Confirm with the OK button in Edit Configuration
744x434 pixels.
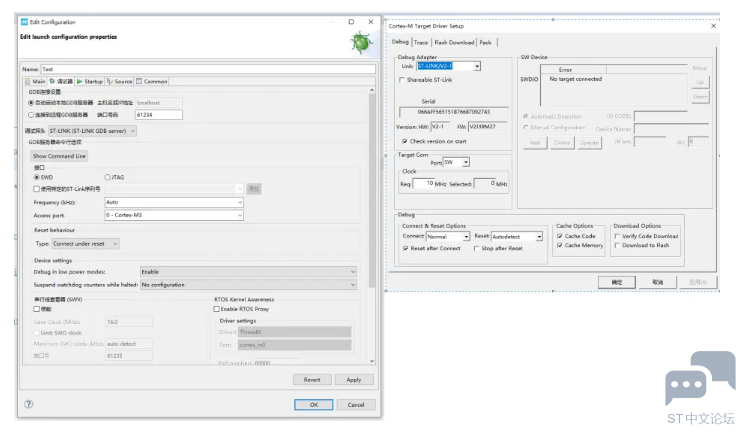click(x=314, y=405)
